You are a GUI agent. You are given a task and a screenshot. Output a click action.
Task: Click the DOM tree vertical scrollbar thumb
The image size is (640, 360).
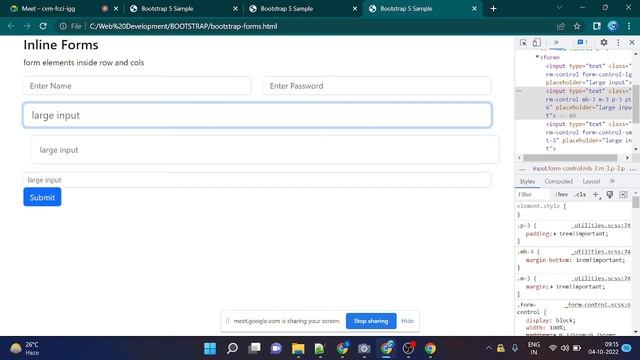click(x=636, y=104)
